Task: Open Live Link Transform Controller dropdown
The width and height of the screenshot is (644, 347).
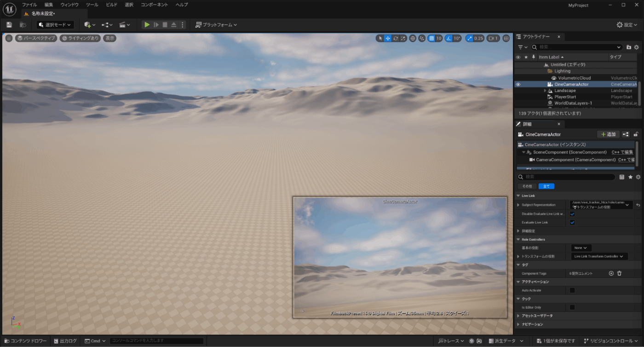Action: click(x=599, y=256)
